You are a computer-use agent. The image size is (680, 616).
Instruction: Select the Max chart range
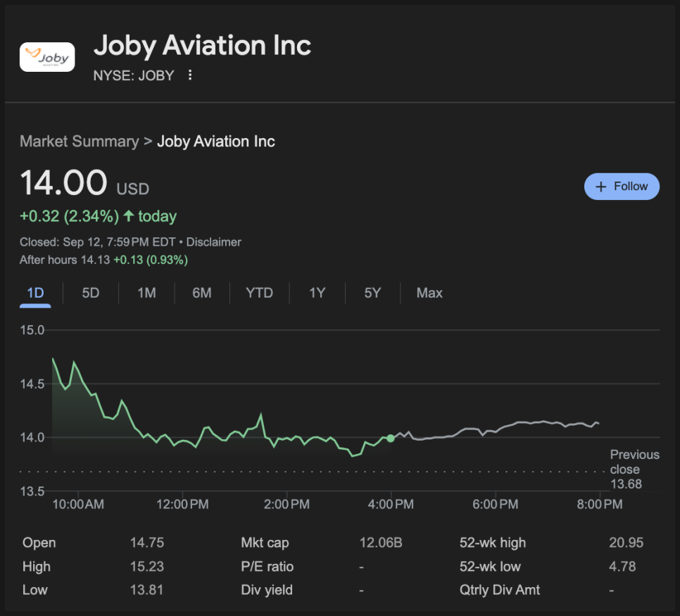(429, 293)
